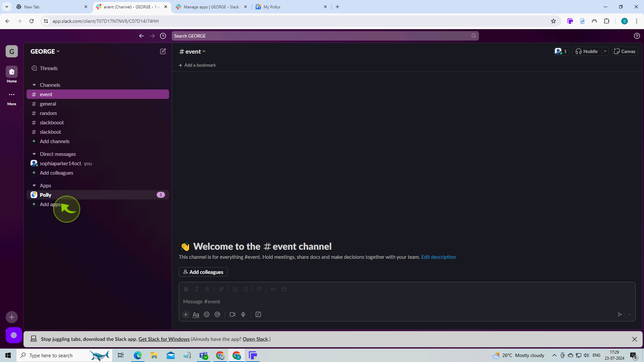Open the send options dropdown arrow
Viewport: 644px width, 362px height.
coord(630,314)
